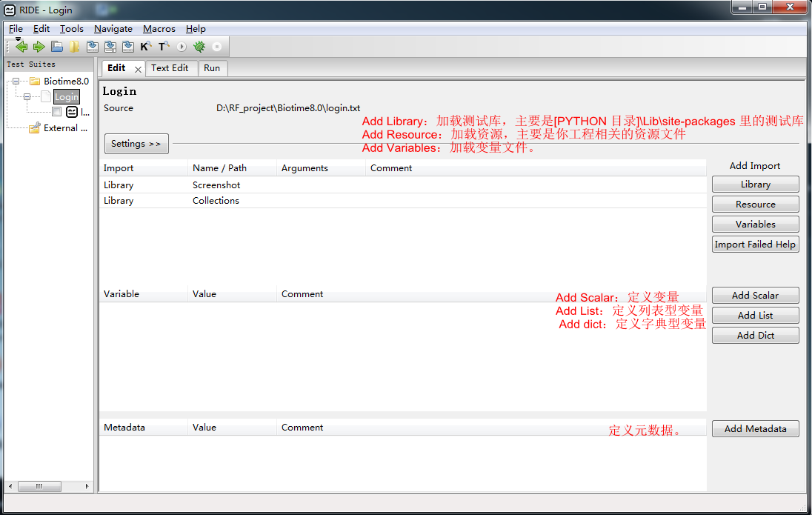Open the Search Tests T tool
The width and height of the screenshot is (812, 515).
(x=164, y=47)
